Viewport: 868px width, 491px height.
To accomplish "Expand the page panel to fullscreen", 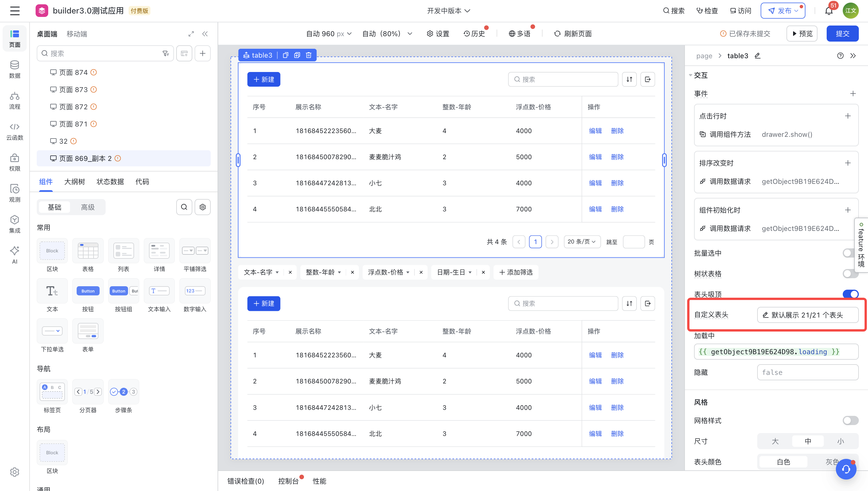I will click(x=191, y=34).
